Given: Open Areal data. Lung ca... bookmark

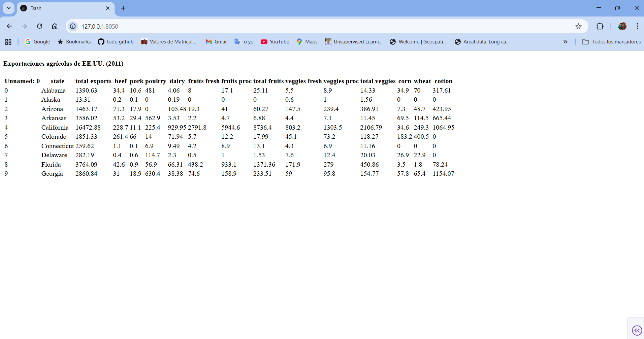Looking at the screenshot, I should click(x=482, y=42).
